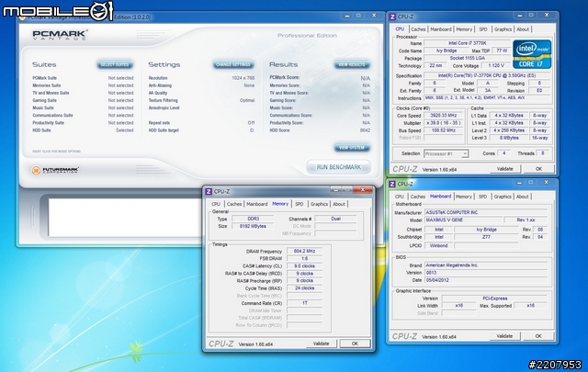Click the Manufacturer field ASUSTeK COMPUTER INC.

pos(486,212)
